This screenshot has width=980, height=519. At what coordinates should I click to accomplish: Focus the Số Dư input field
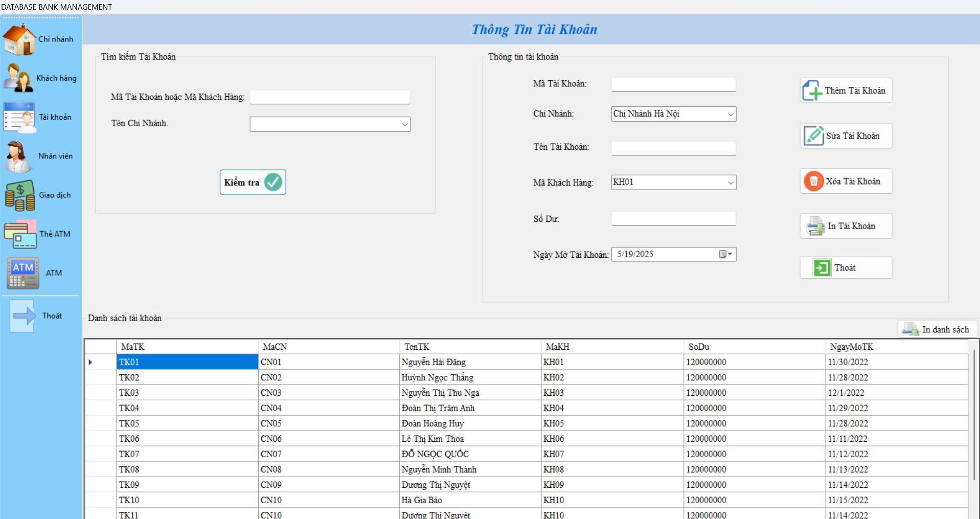click(x=673, y=219)
